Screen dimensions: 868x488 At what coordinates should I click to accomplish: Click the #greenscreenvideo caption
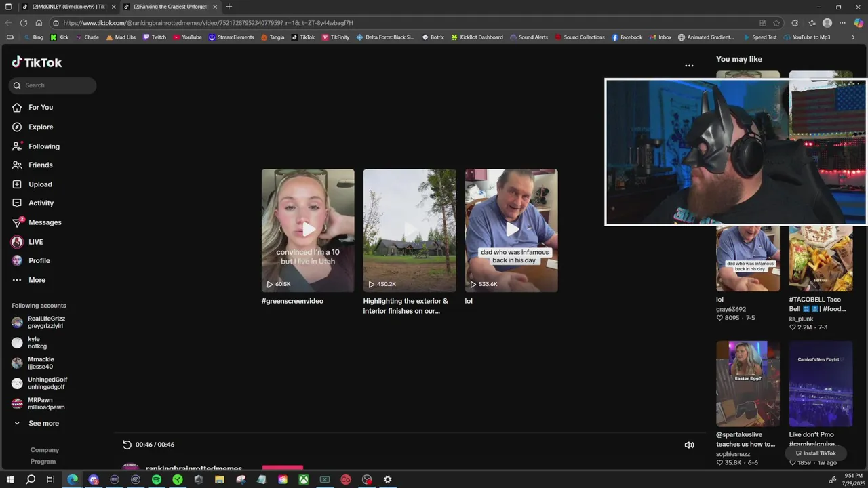pyautogui.click(x=292, y=301)
